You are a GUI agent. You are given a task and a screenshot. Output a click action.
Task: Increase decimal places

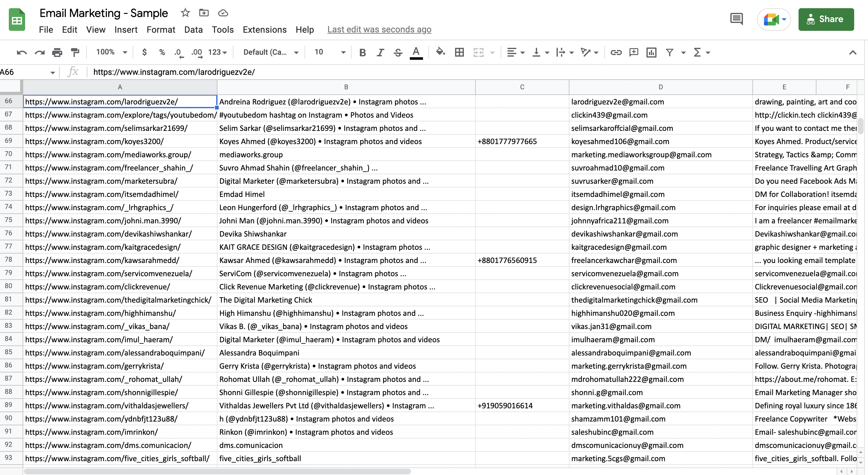[197, 53]
